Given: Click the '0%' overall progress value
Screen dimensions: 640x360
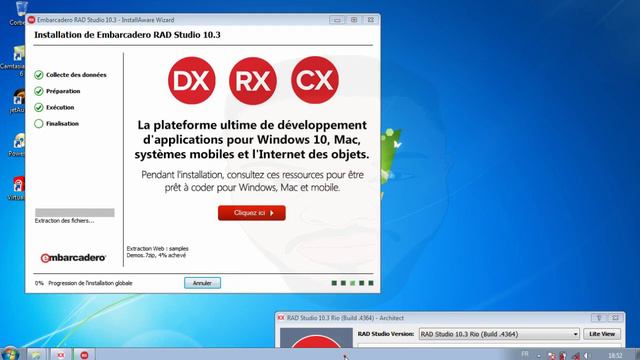Looking at the screenshot, I should pos(39,283).
